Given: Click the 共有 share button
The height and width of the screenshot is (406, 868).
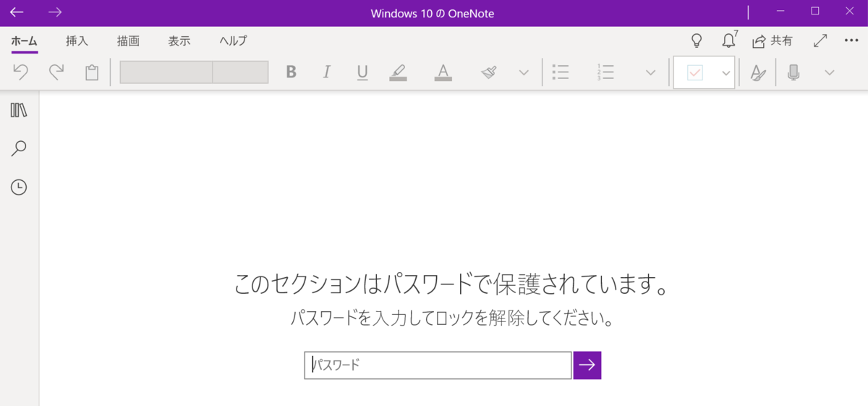Looking at the screenshot, I should pyautogui.click(x=772, y=41).
